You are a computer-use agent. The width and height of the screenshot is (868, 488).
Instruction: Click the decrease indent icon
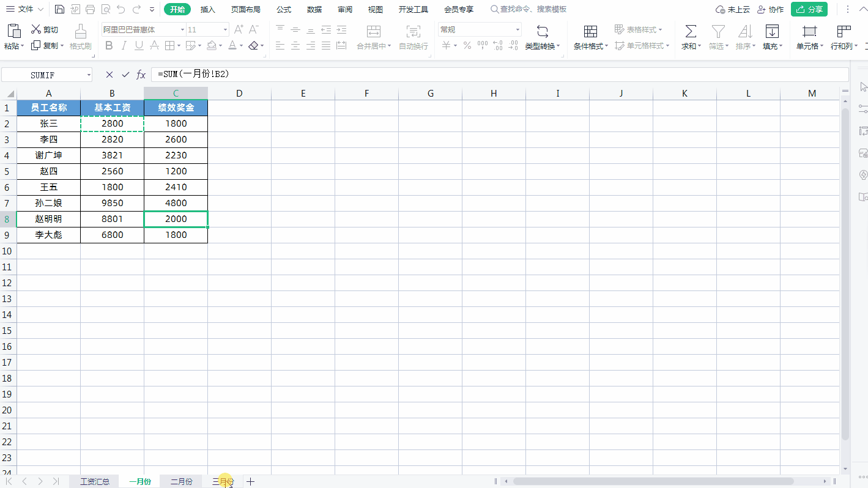[x=326, y=29]
